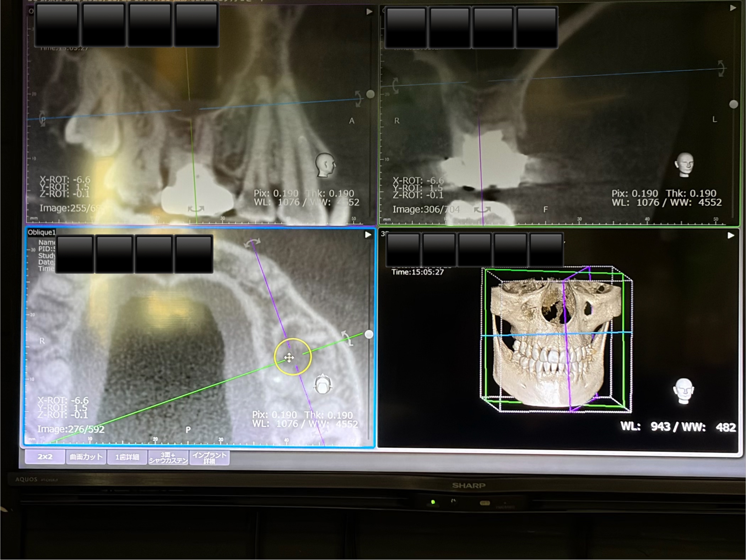Viewport: 746px width, 560px height.
Task: Click rotation arrow at bottom of coronal view
Action: click(x=482, y=210)
